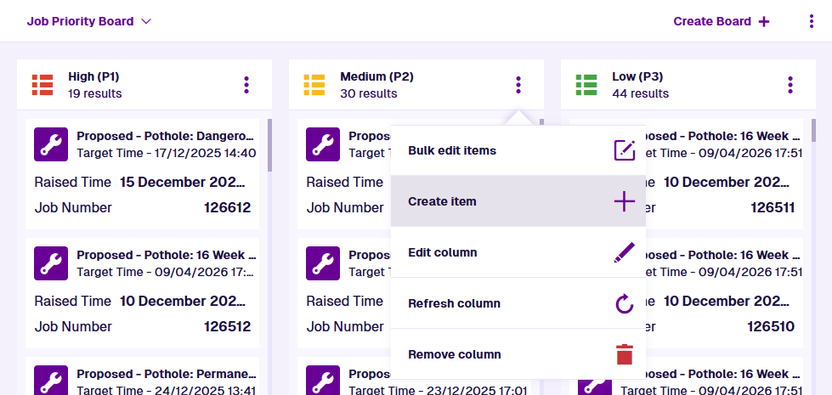Open the Job Priority Board dropdown

tap(89, 21)
